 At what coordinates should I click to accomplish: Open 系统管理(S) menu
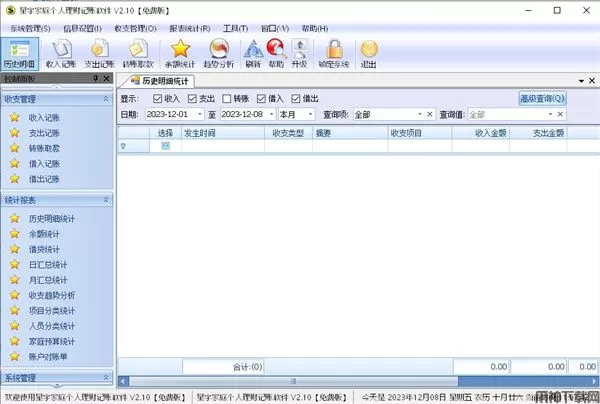coord(30,28)
